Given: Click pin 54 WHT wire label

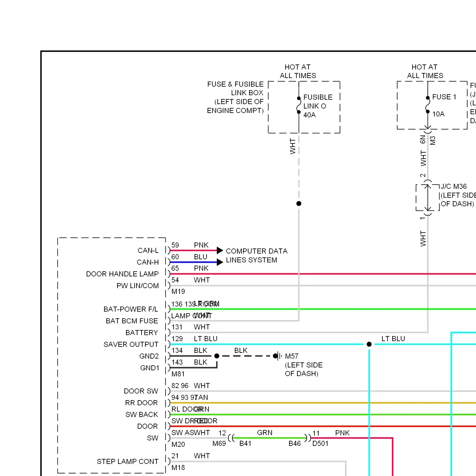Looking at the screenshot, I should [190, 280].
